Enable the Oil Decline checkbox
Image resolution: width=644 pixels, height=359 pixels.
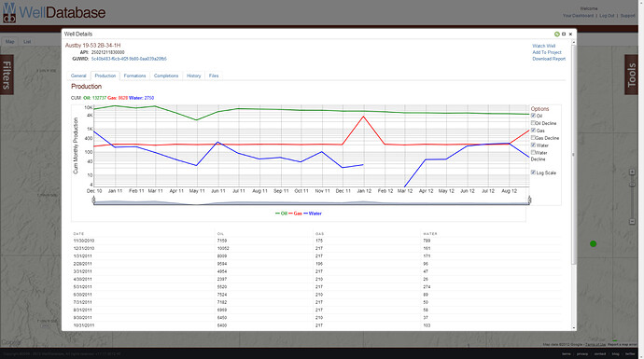point(533,123)
